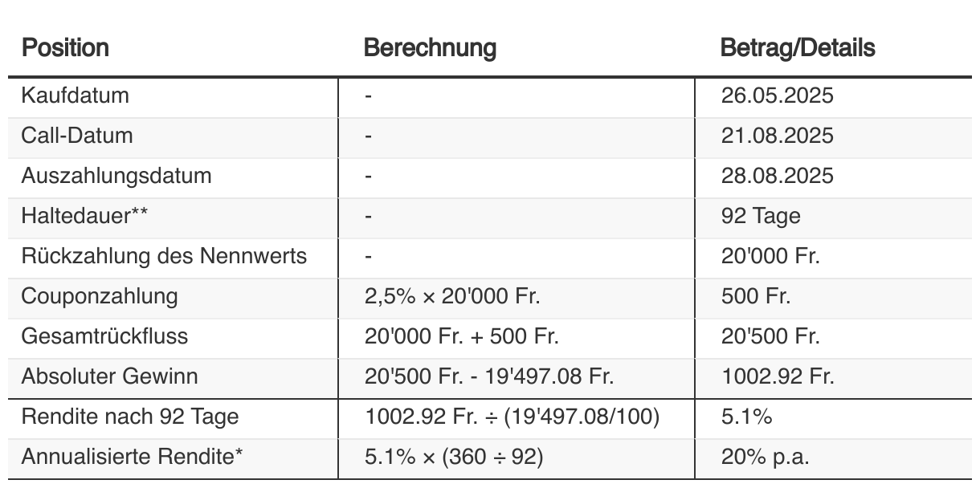Click the 20% p.a. result
This screenshot has height=488, width=980.
coord(765,458)
